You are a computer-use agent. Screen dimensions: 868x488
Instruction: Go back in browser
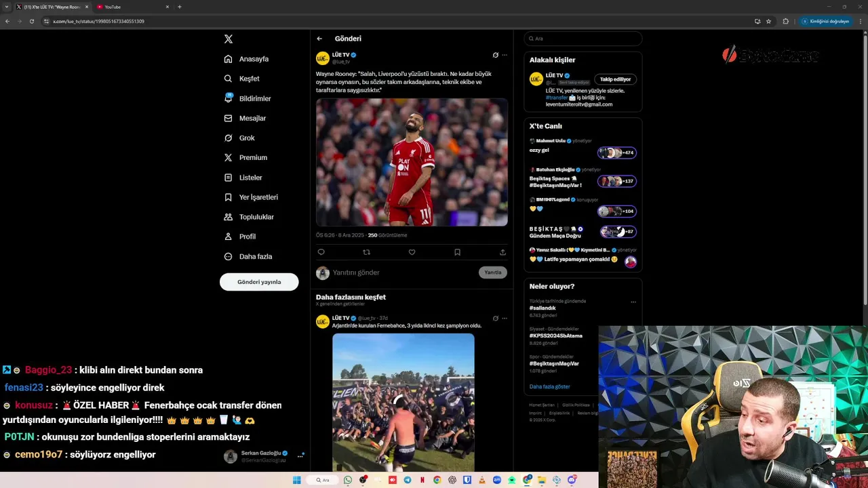pyautogui.click(x=7, y=21)
